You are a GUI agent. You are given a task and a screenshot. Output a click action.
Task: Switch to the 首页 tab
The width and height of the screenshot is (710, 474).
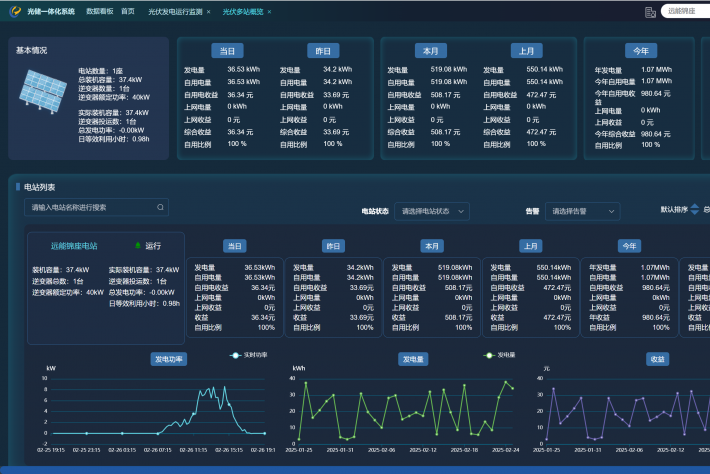pos(128,11)
